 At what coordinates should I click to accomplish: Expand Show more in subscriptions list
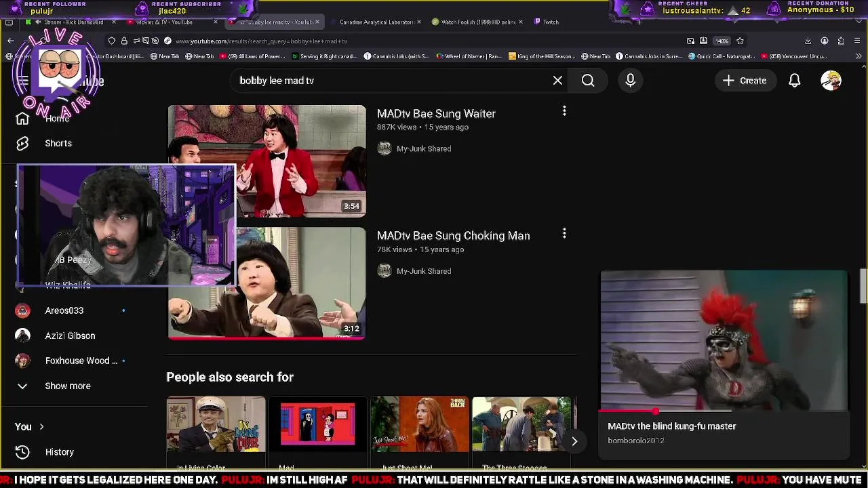(68, 386)
